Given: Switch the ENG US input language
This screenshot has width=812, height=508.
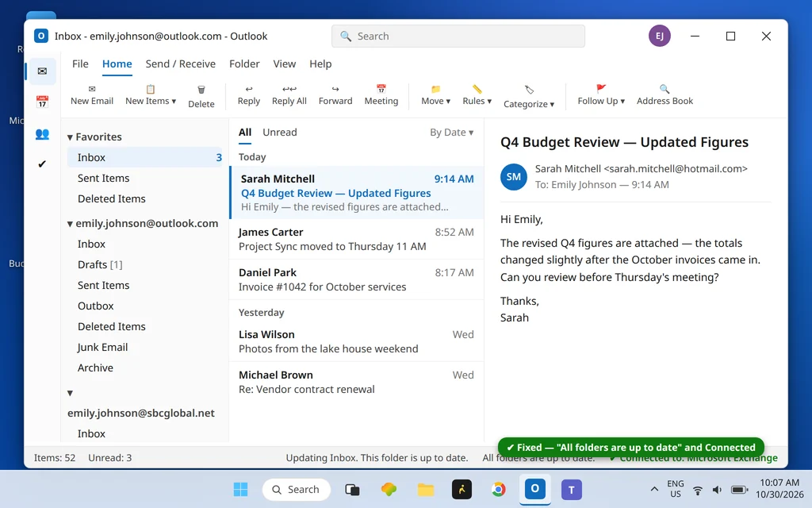Looking at the screenshot, I should pyautogui.click(x=676, y=489).
